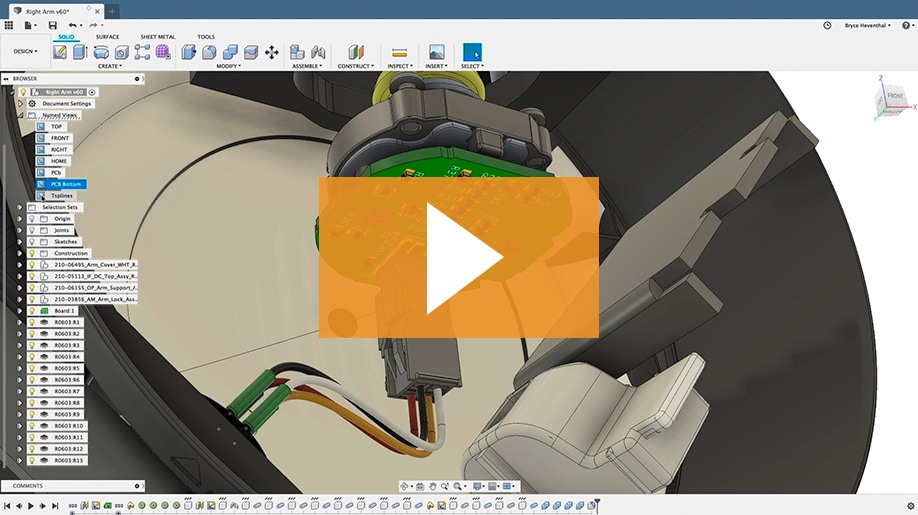918x515 pixels.
Task: Play the video with large play button
Action: tap(459, 258)
